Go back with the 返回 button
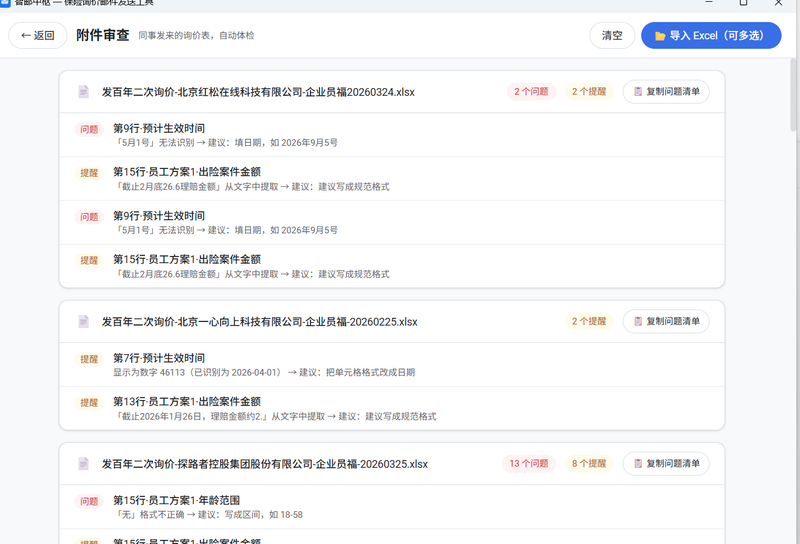 [38, 35]
